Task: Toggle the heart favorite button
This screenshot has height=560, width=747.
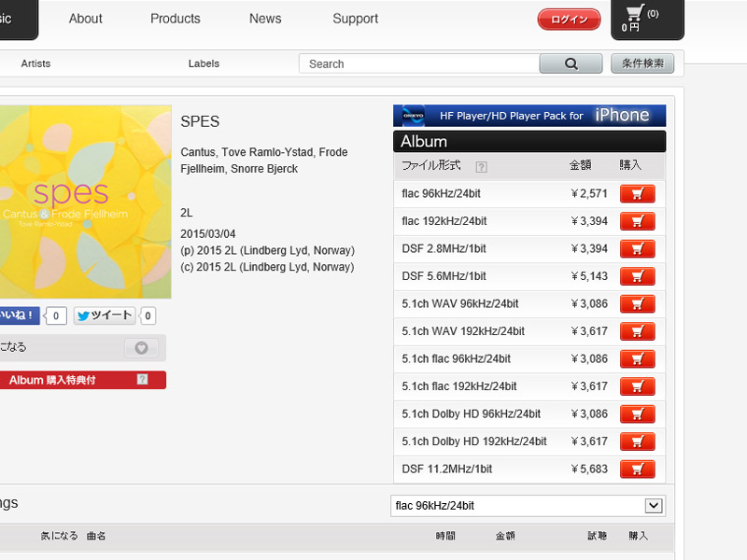Action: click(141, 348)
